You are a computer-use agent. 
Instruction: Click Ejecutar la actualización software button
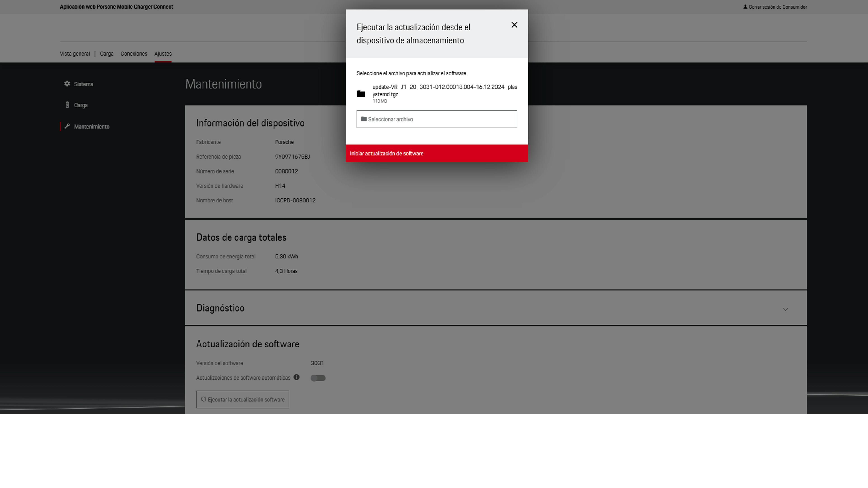point(243,400)
